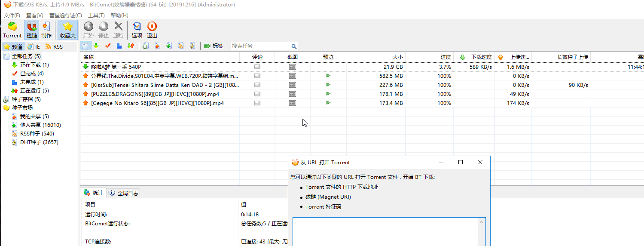
Task: Sort by 名称 column header
Action: click(160, 57)
